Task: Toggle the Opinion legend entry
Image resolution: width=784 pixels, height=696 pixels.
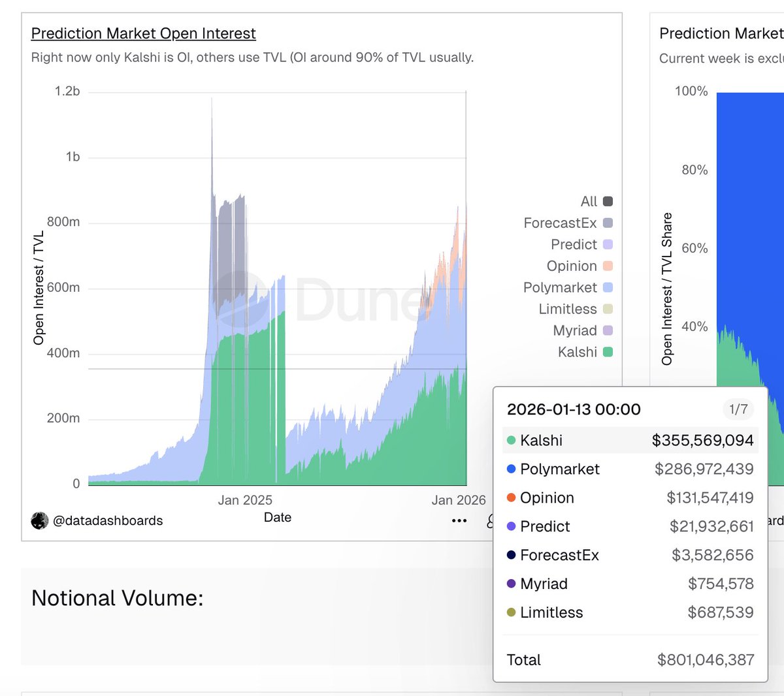Action: coord(580,266)
